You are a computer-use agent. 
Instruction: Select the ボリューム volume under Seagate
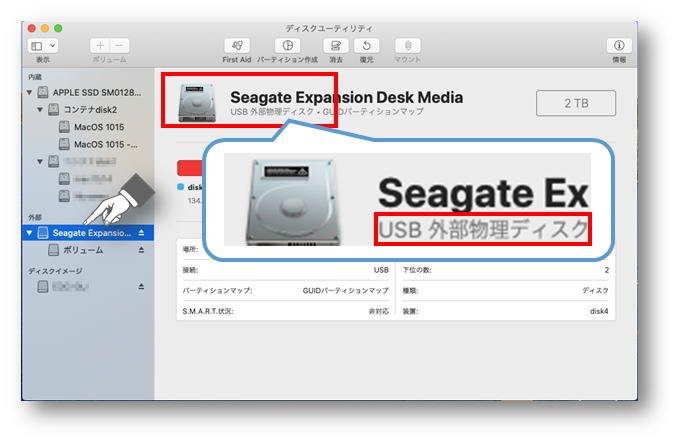click(x=88, y=250)
